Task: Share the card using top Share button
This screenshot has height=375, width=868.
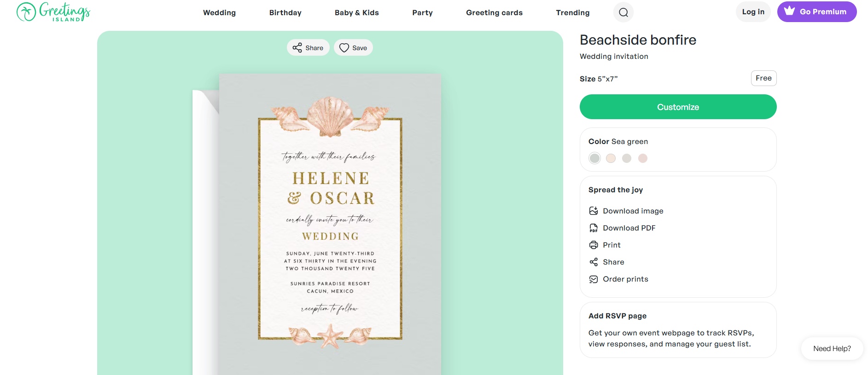Action: [308, 48]
